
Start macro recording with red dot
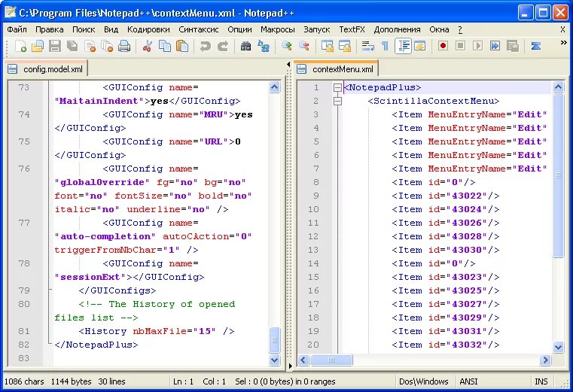point(443,46)
